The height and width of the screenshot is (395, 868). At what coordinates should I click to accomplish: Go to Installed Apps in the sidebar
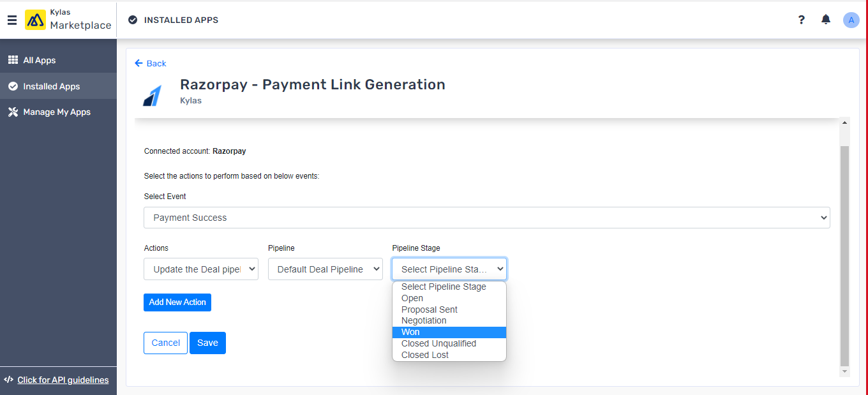(58, 86)
